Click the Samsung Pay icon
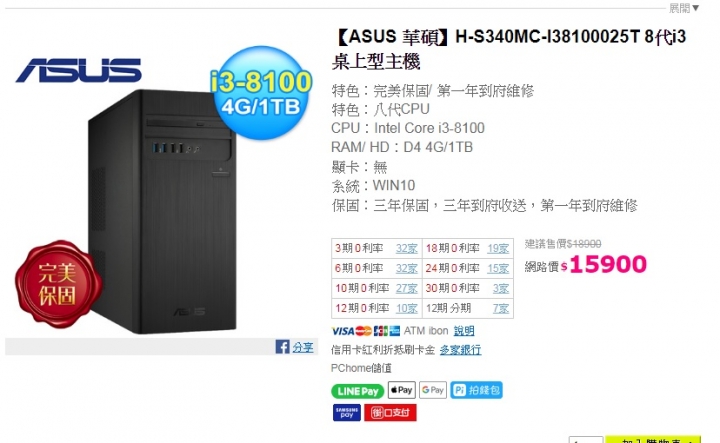 347,412
